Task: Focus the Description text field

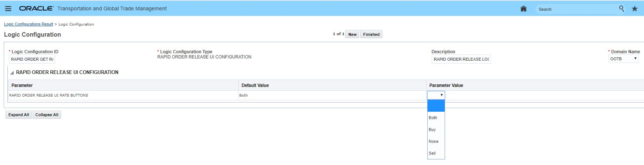Action: (461, 59)
